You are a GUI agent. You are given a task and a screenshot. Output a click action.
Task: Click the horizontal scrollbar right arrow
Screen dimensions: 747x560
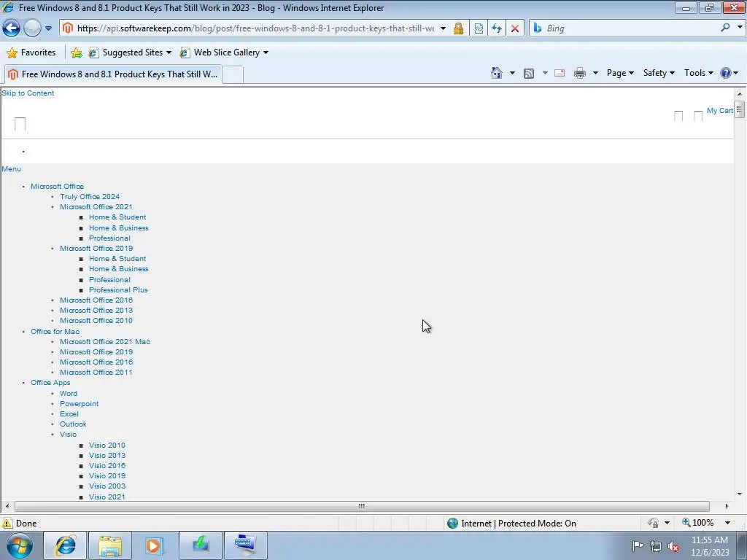point(727,506)
